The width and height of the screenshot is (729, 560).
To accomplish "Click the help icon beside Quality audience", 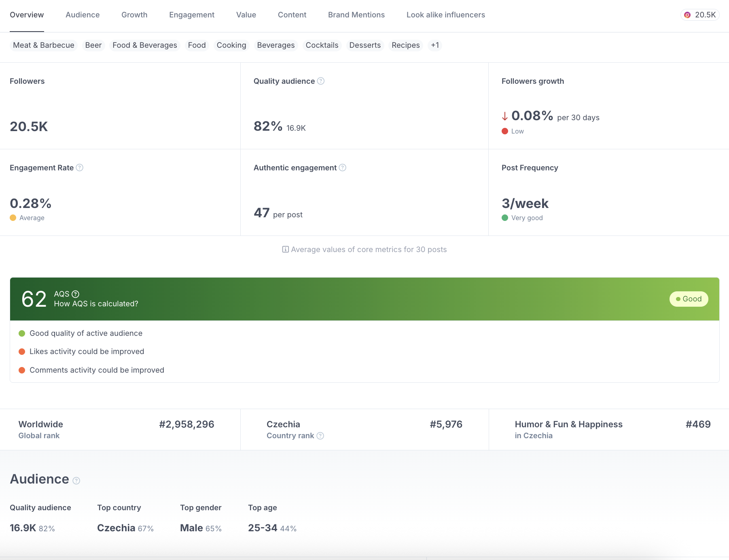I will [321, 81].
